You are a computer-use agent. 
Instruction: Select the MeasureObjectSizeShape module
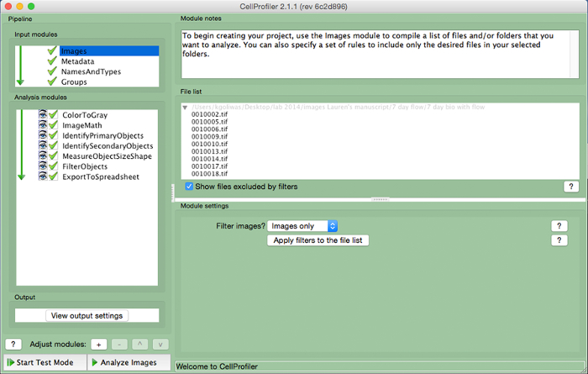click(x=107, y=156)
